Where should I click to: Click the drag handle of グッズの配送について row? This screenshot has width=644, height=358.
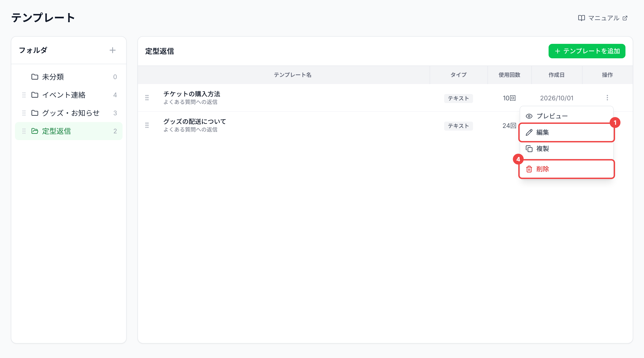point(147,125)
